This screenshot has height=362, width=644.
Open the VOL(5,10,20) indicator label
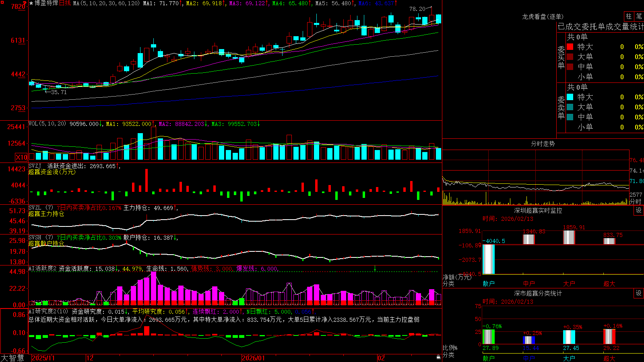47,124
